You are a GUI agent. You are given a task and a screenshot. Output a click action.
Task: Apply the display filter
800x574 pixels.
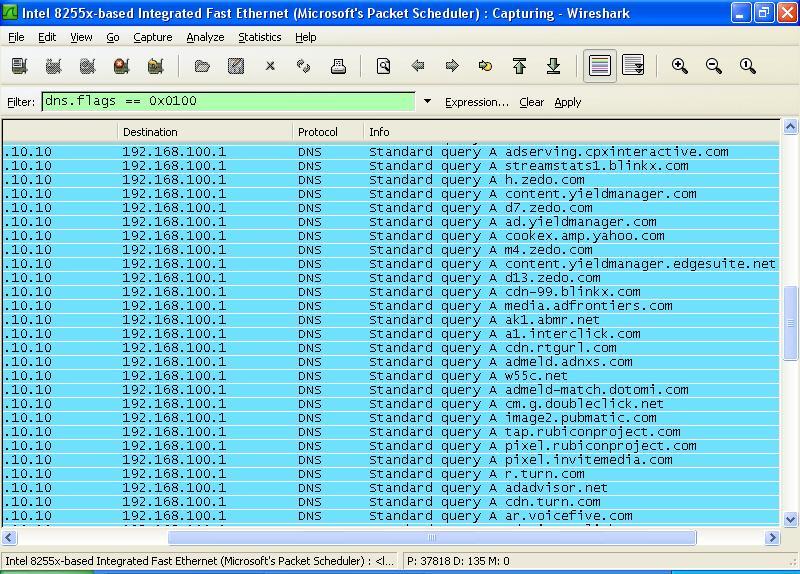(567, 102)
